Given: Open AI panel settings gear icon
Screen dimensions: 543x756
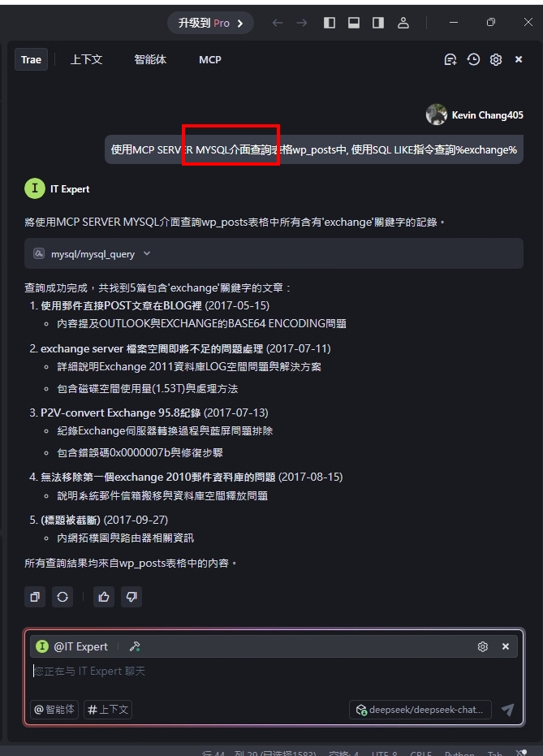Looking at the screenshot, I should click(496, 59).
